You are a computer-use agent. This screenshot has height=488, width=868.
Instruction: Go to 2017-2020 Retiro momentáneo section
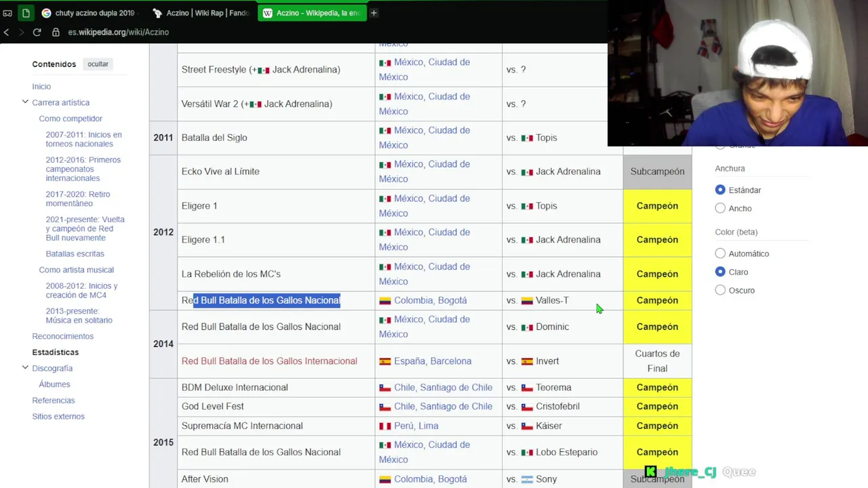pyautogui.click(x=78, y=199)
